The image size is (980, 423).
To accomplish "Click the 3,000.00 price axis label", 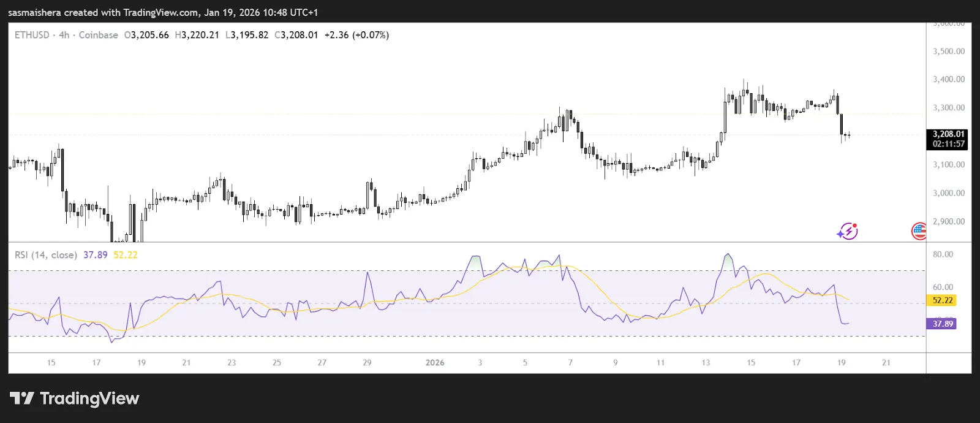I will tap(949, 192).
